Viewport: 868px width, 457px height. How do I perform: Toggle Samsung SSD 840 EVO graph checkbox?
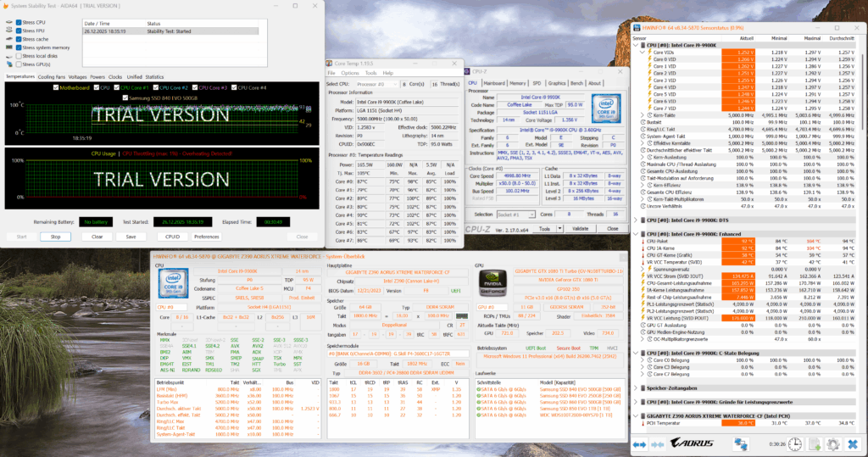[x=125, y=98]
